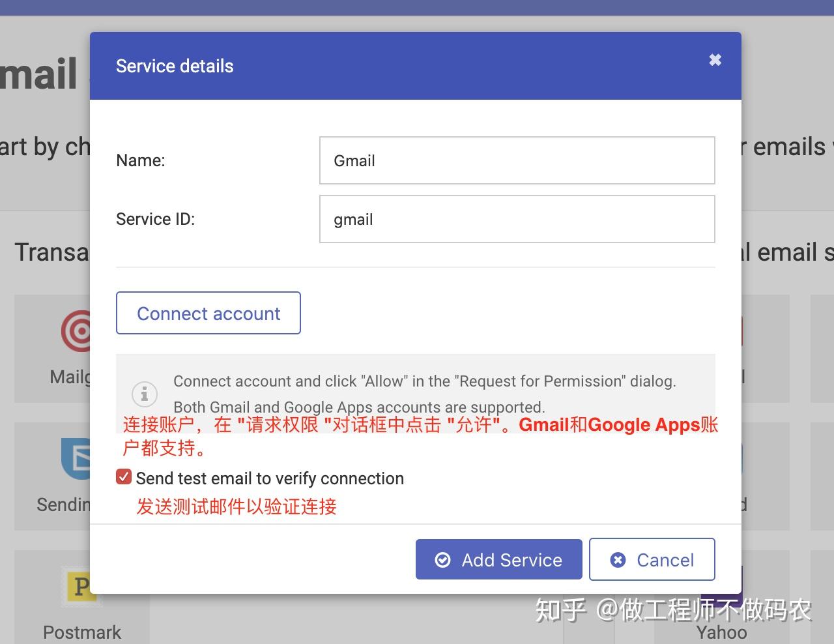The height and width of the screenshot is (644, 834).
Task: Click the Connect account button
Action: [208, 314]
